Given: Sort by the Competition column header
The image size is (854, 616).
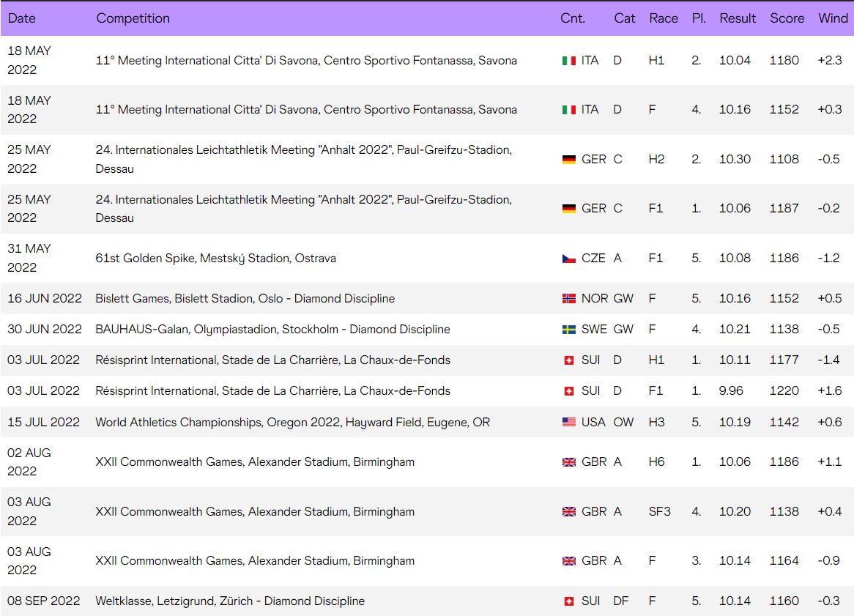Looking at the screenshot, I should (x=133, y=18).
